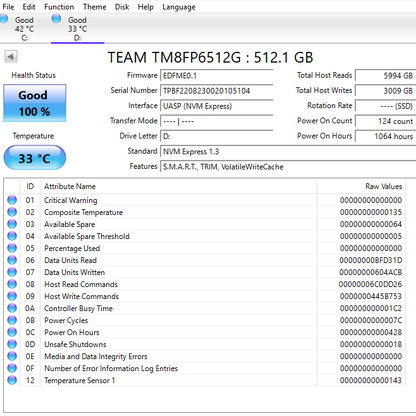Click status orb for Power Cycles

12,320
